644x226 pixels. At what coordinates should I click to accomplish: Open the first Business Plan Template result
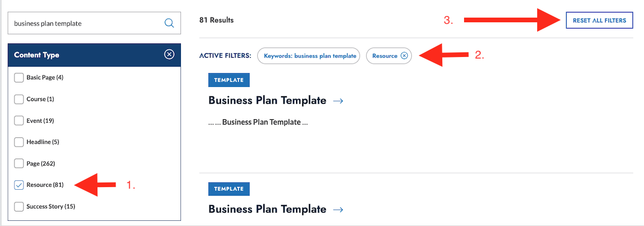pos(267,101)
